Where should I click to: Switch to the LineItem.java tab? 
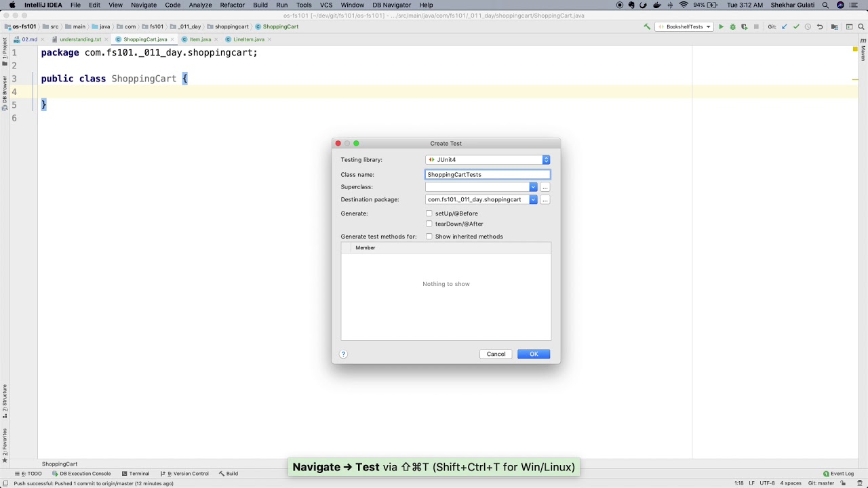(249, 39)
